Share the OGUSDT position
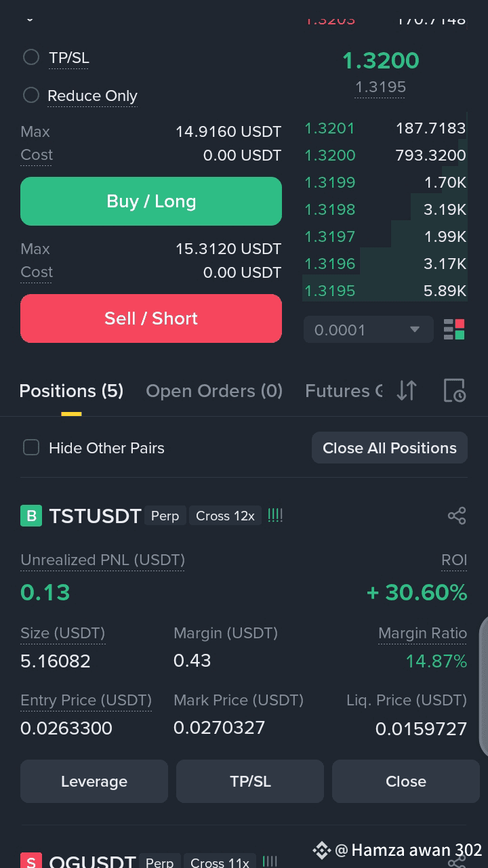The image size is (488, 868). 457,861
